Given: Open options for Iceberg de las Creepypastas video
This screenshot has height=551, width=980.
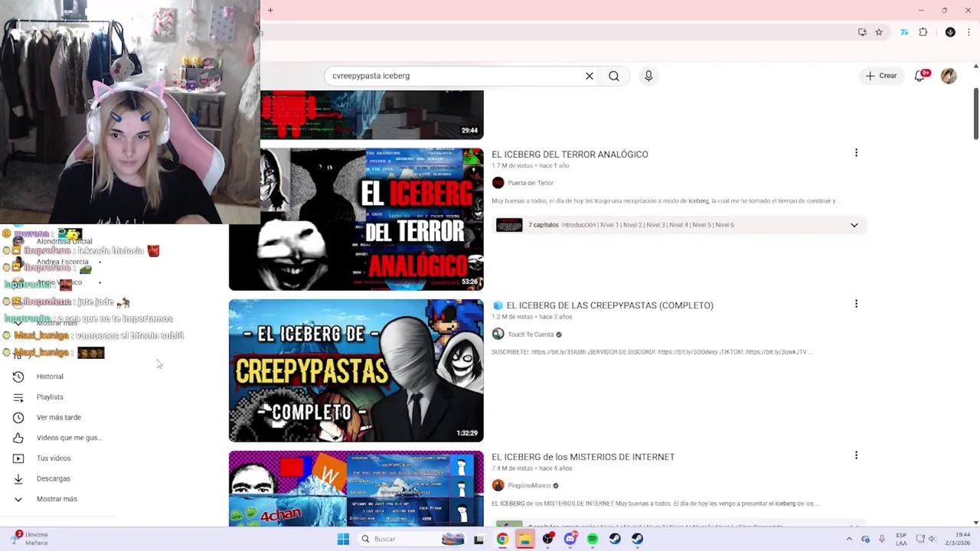Looking at the screenshot, I should (x=856, y=304).
